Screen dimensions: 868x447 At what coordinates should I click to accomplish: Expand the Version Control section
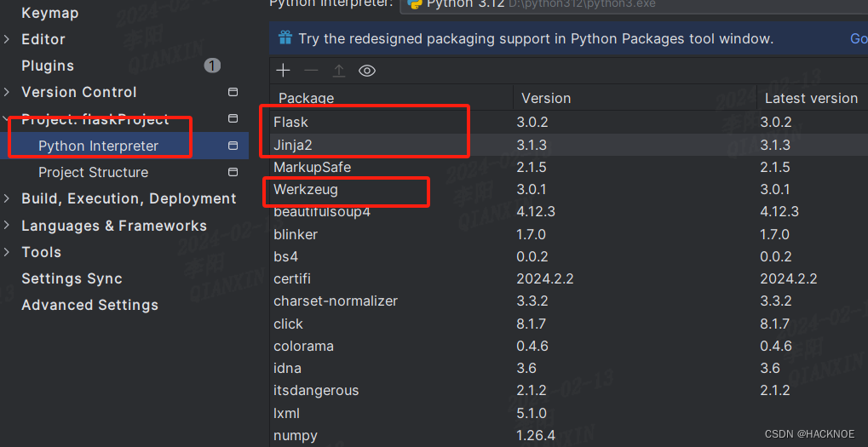click(x=7, y=92)
